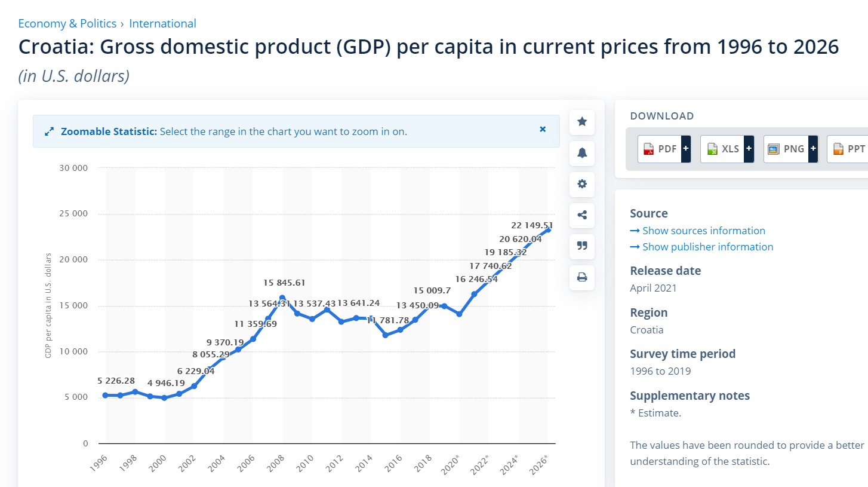Download the statistic as XLS
Image resolution: width=868 pixels, height=487 pixels.
(x=722, y=149)
